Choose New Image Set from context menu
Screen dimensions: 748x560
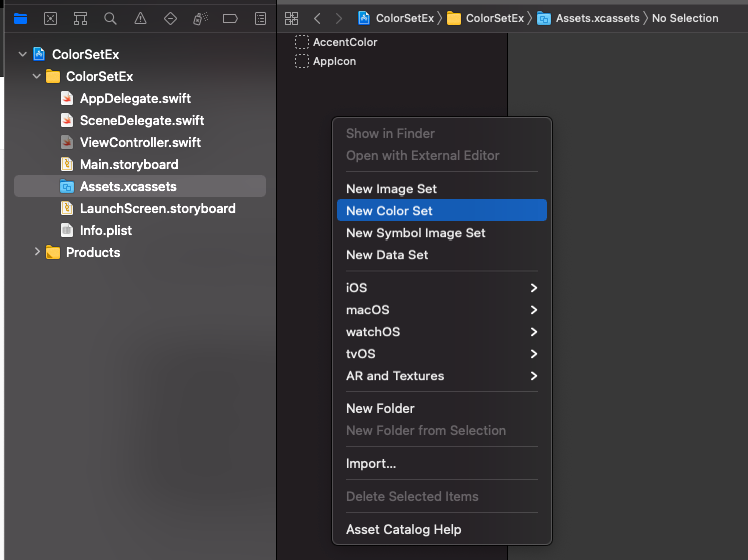442,188
